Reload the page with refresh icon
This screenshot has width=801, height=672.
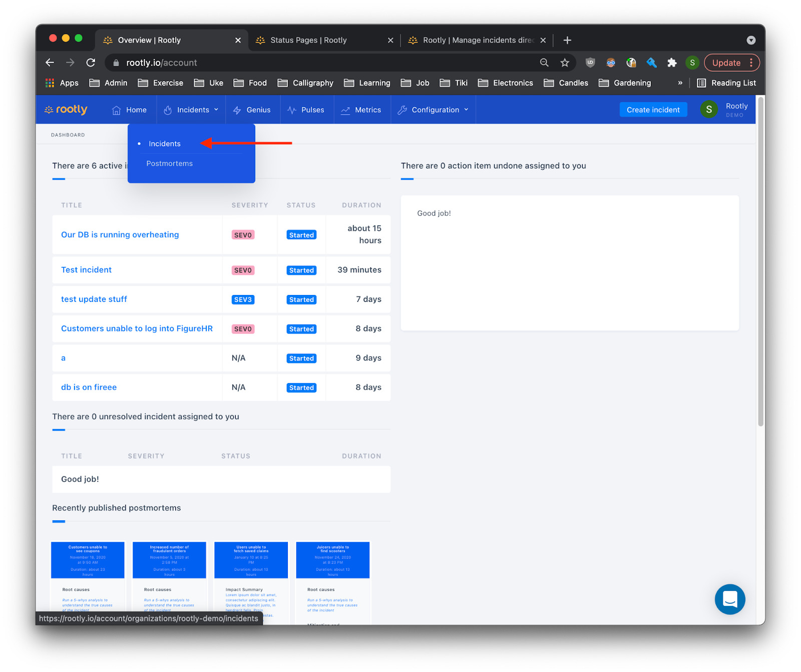(x=91, y=63)
